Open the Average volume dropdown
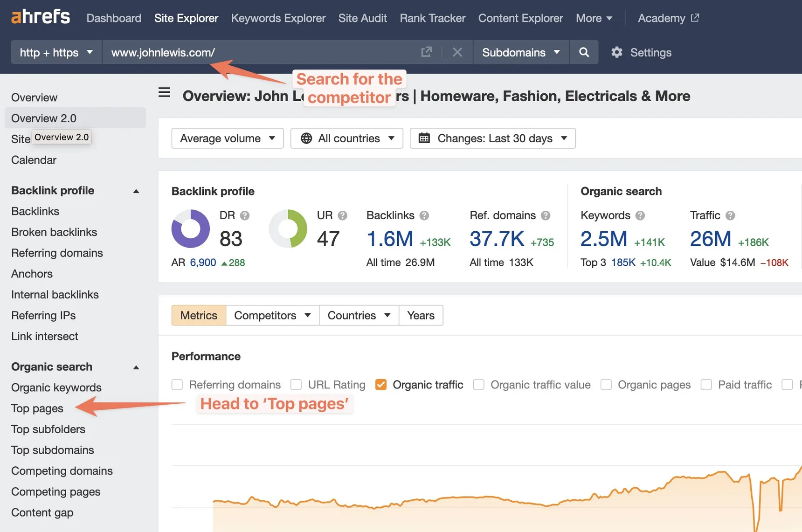Viewport: 802px width, 532px height. point(228,138)
